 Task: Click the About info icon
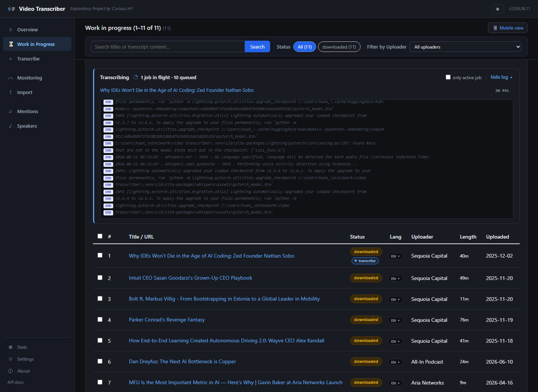click(10, 371)
